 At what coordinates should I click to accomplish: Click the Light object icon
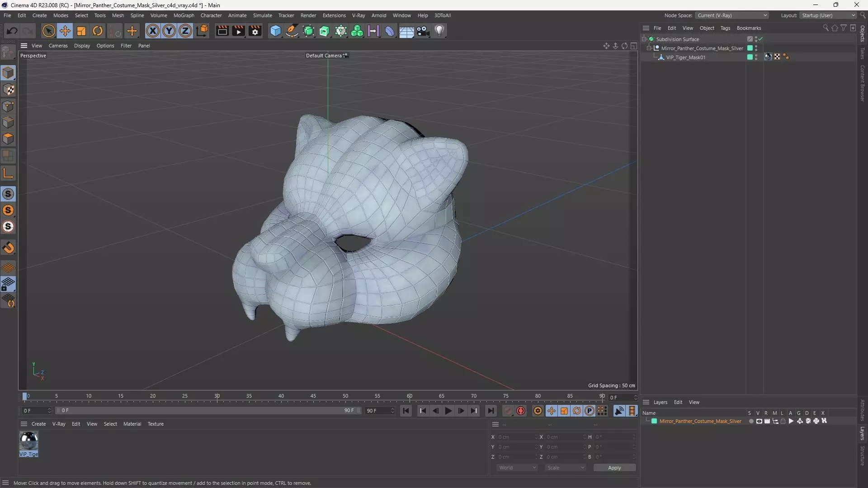[439, 31]
